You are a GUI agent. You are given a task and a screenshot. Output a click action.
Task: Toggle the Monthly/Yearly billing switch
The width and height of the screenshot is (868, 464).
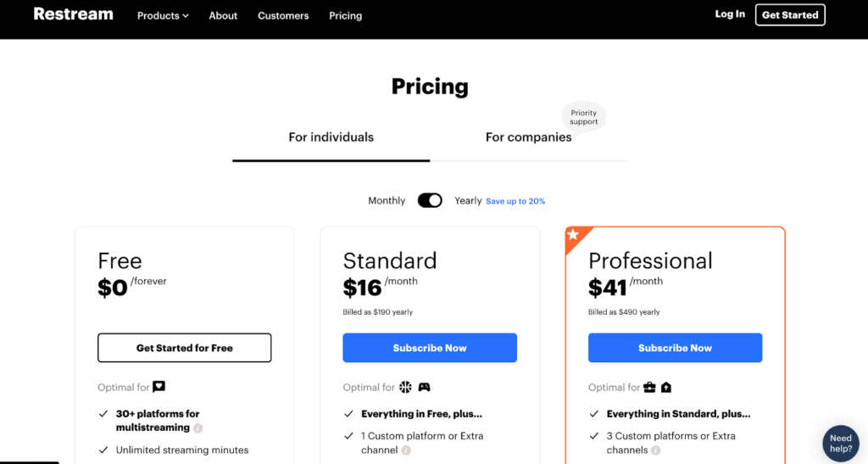click(430, 200)
